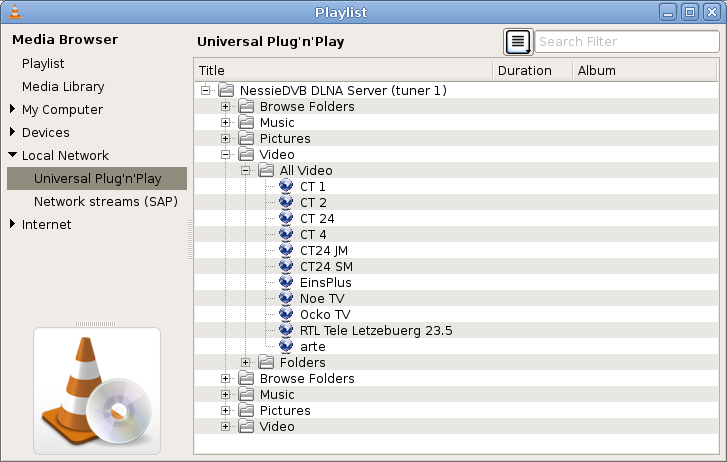Screen dimensions: 727x462
Task: Click the globe icon beside CT 4
Action: click(286, 234)
